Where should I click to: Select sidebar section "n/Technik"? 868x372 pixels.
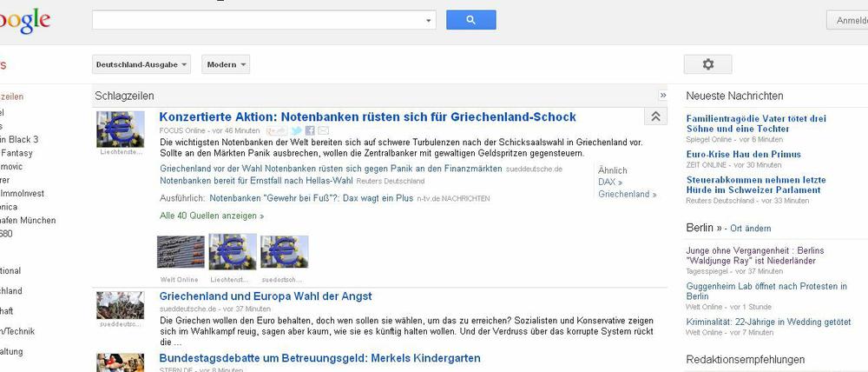click(17, 331)
